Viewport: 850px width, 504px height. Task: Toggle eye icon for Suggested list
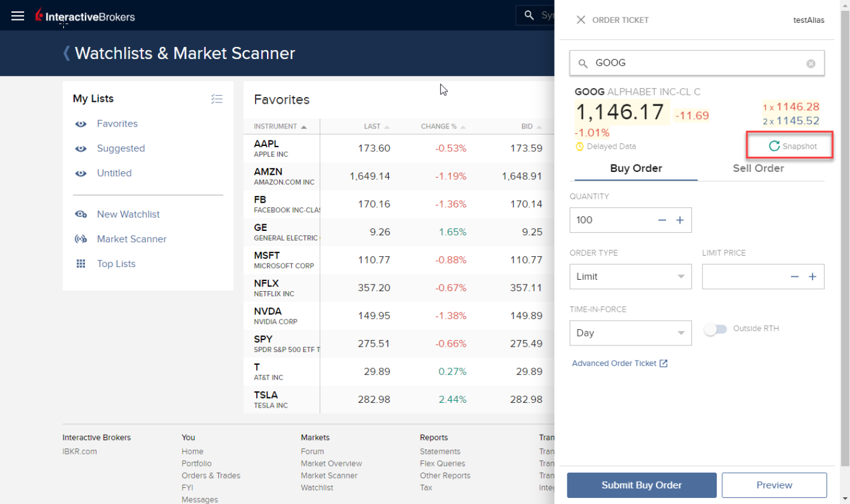pyautogui.click(x=81, y=148)
